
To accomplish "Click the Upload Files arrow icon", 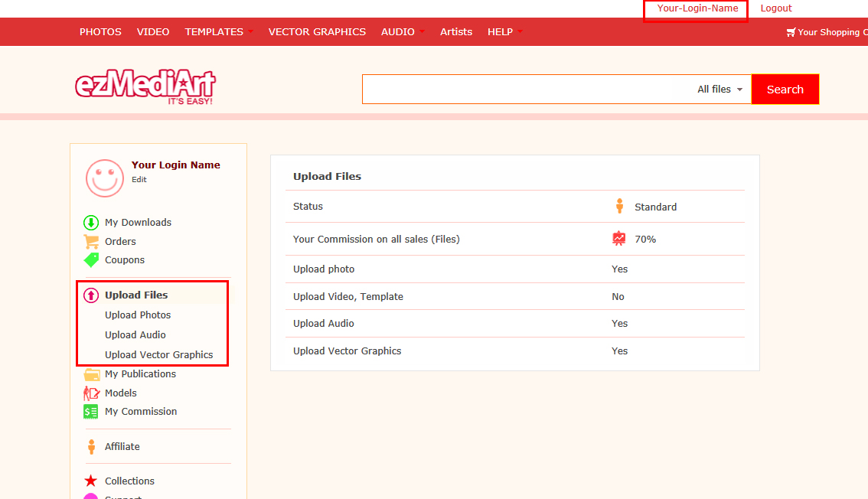I will [91, 295].
